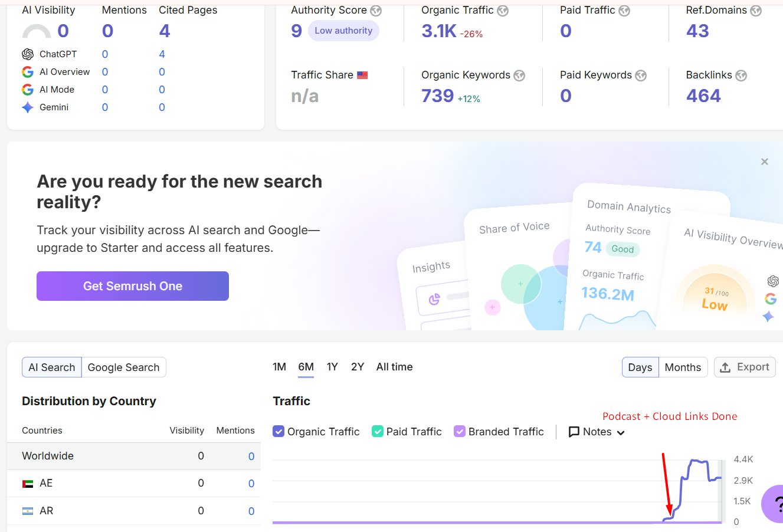Click the Visibility column header

pyautogui.click(x=187, y=431)
